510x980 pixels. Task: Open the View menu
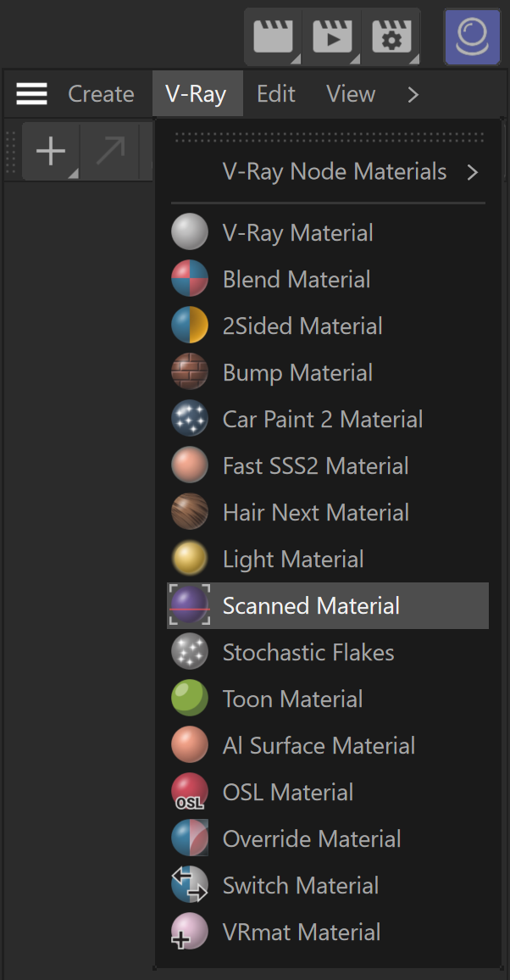tap(351, 94)
